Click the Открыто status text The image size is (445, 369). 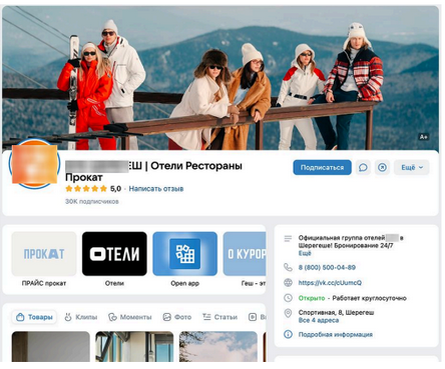(x=311, y=298)
